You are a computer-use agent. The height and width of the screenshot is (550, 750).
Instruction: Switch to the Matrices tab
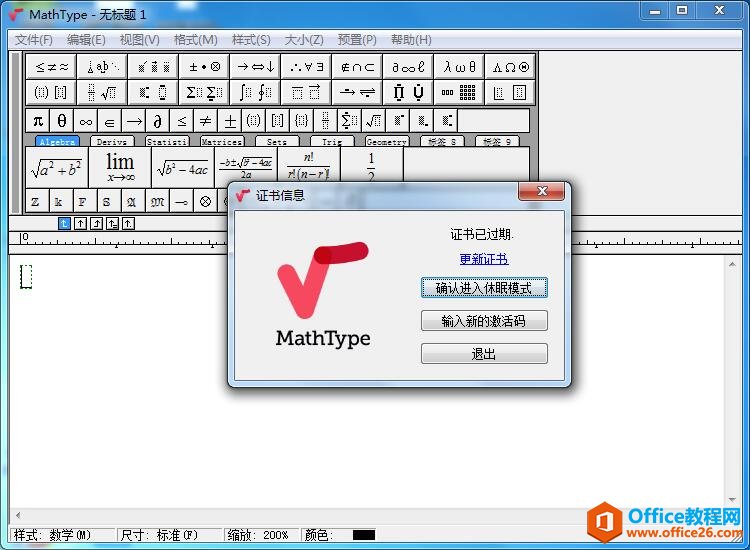click(221, 142)
